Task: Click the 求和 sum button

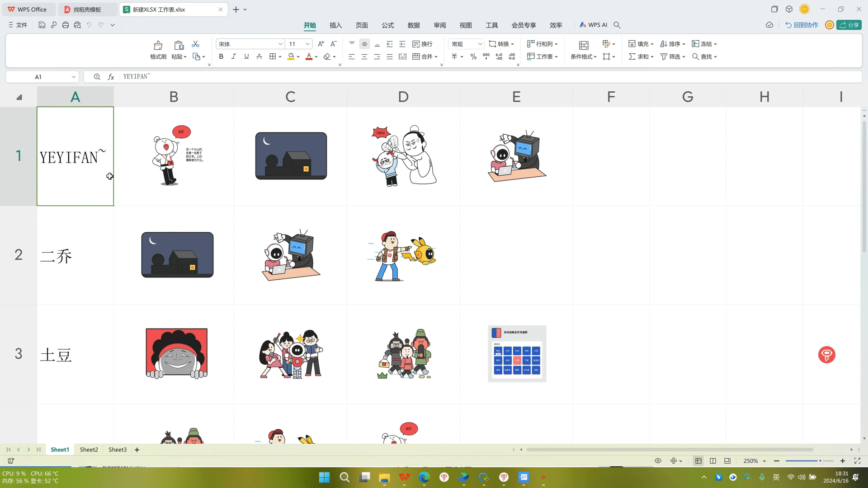Action: click(x=638, y=56)
